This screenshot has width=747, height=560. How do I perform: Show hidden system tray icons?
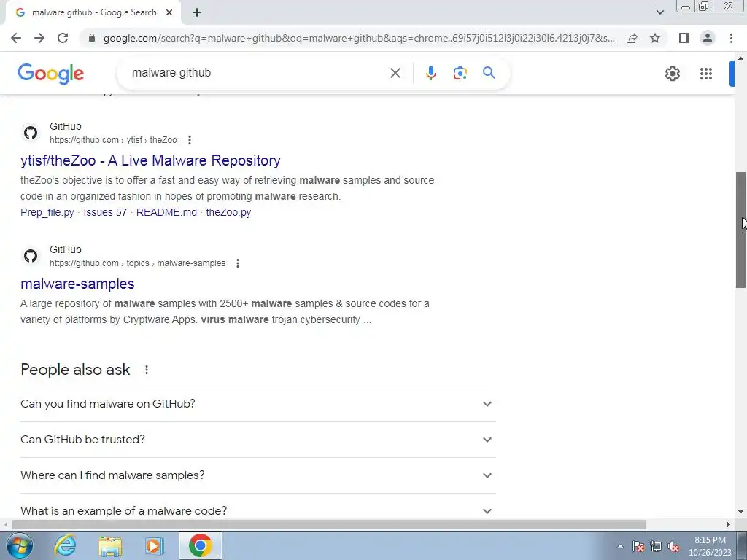click(620, 546)
